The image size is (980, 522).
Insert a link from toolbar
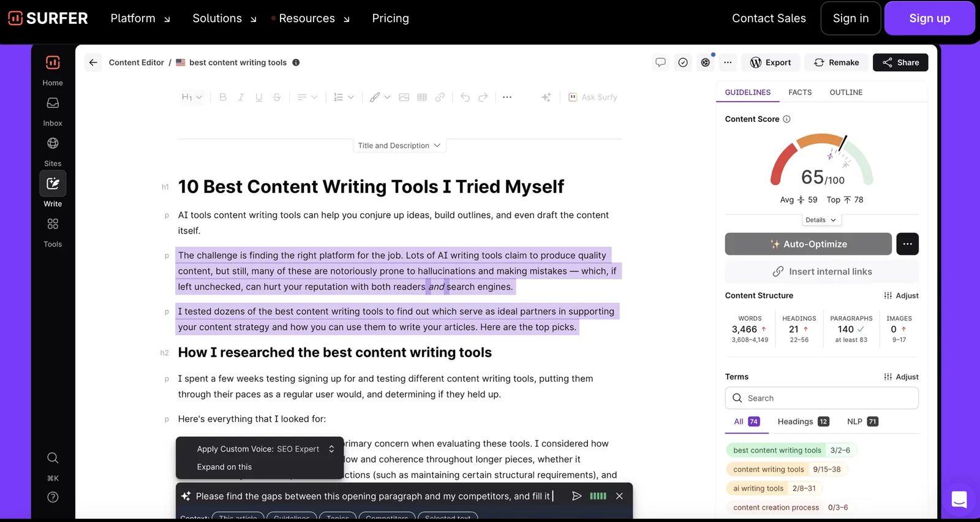click(x=440, y=97)
